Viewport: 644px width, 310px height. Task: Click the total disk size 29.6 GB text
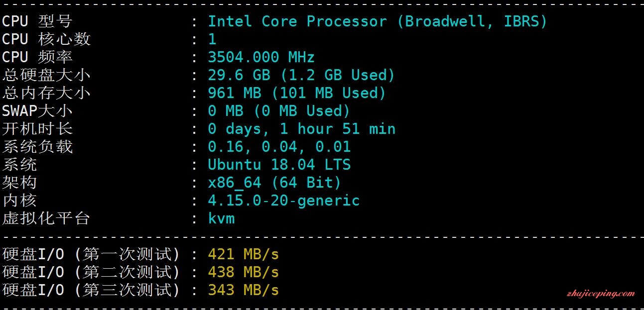(239, 75)
